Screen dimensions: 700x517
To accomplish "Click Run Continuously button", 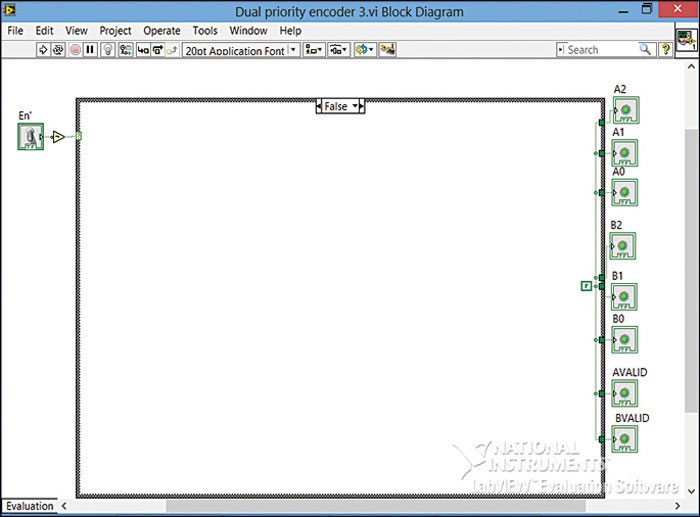I will (59, 49).
